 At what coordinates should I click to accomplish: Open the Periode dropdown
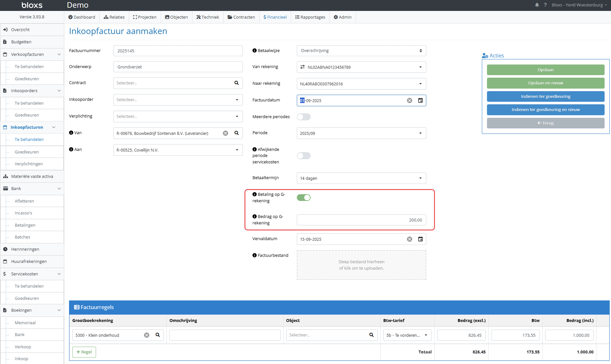361,133
